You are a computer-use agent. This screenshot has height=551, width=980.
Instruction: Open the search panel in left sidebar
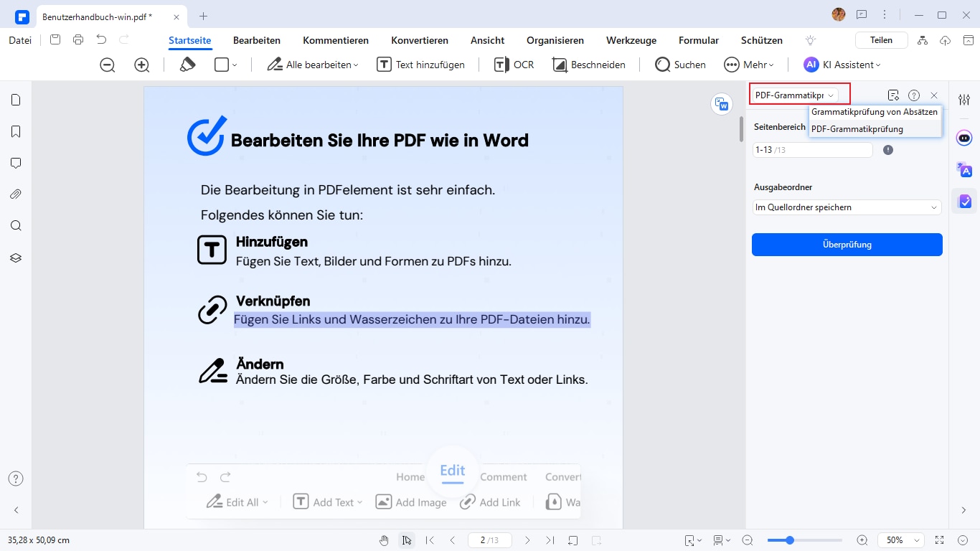pos(16,226)
